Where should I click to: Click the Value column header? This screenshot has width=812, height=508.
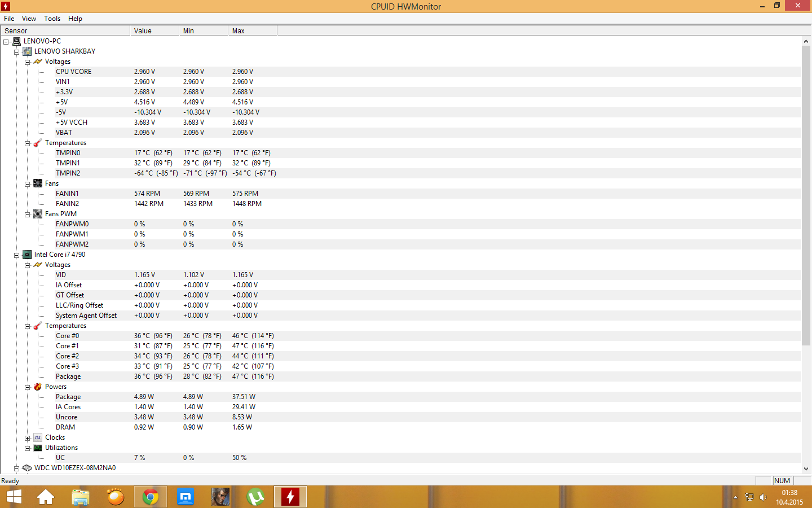click(x=155, y=30)
